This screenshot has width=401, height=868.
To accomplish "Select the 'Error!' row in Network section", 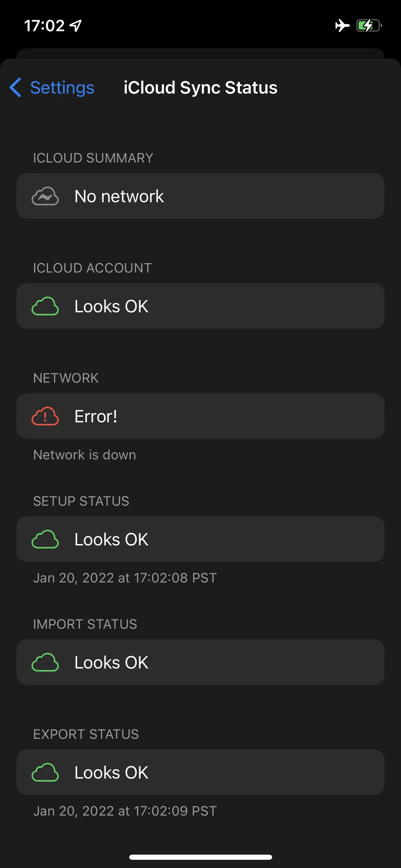I will tap(200, 416).
